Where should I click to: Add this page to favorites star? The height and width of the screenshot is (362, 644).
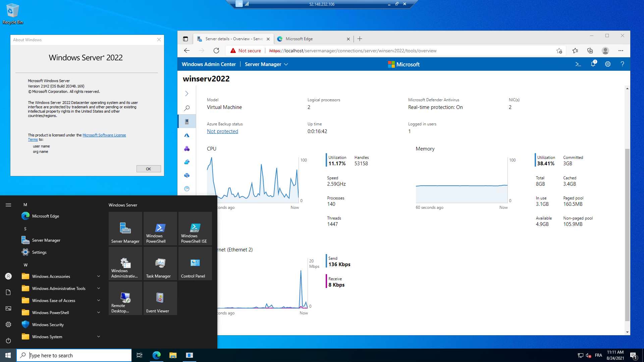coord(559,51)
